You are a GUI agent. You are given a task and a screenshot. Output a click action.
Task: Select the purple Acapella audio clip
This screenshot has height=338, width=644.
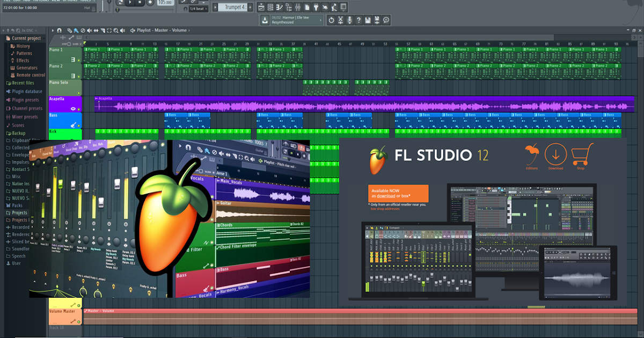click(x=364, y=104)
